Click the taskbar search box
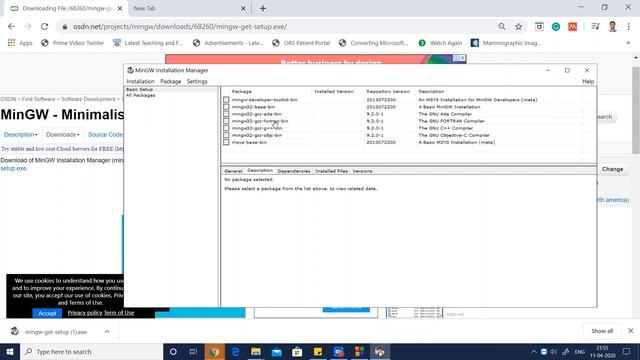The width and height of the screenshot is (640, 360). click(x=91, y=351)
